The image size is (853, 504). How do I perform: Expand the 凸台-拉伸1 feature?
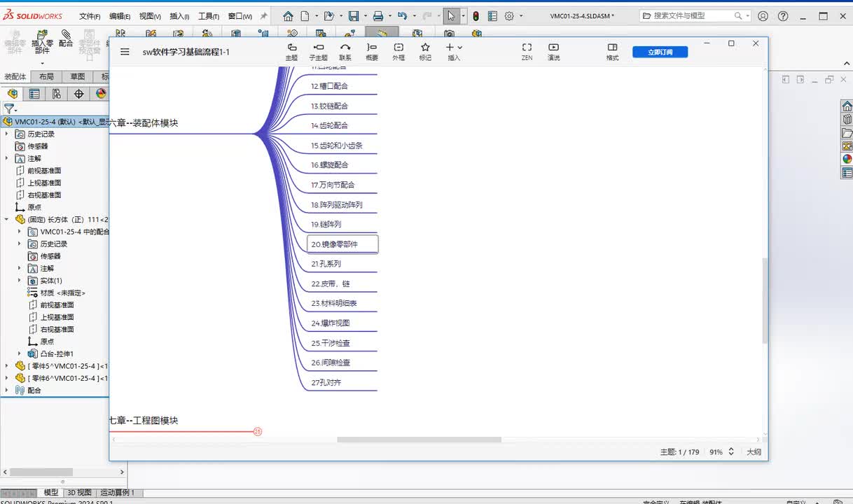pyautogui.click(x=19, y=353)
